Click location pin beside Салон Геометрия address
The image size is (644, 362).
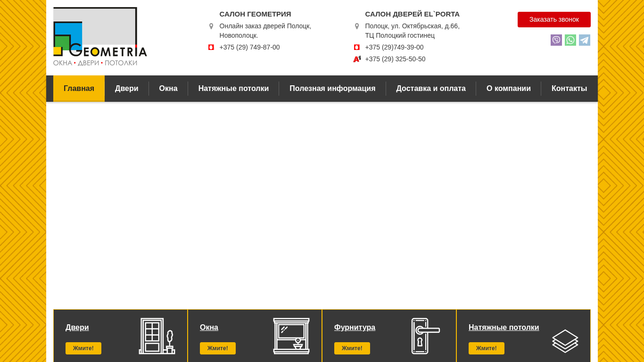pyautogui.click(x=211, y=26)
